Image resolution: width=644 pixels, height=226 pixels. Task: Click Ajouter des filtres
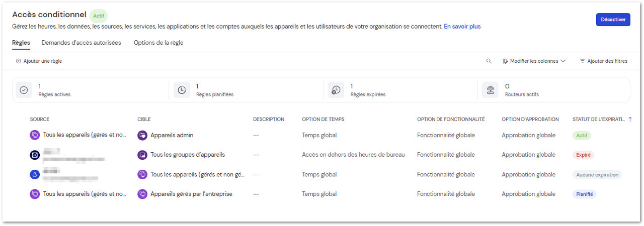click(x=604, y=61)
